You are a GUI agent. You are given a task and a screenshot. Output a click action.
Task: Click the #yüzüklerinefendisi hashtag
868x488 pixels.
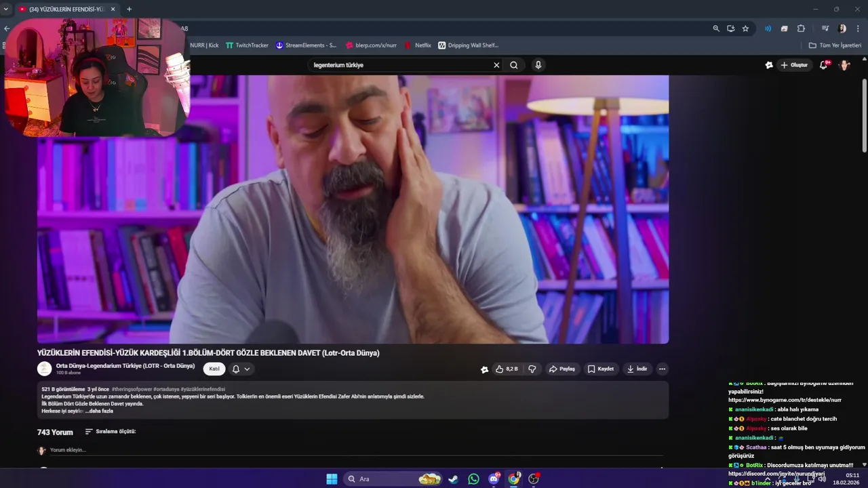pyautogui.click(x=203, y=389)
